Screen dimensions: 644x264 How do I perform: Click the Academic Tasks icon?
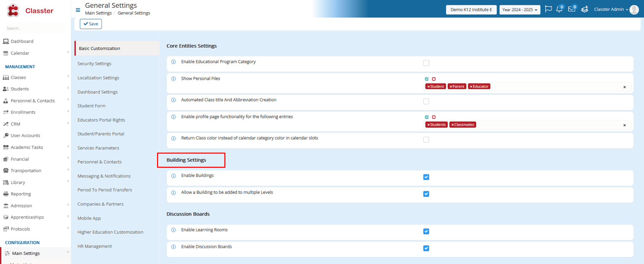pyautogui.click(x=6, y=147)
